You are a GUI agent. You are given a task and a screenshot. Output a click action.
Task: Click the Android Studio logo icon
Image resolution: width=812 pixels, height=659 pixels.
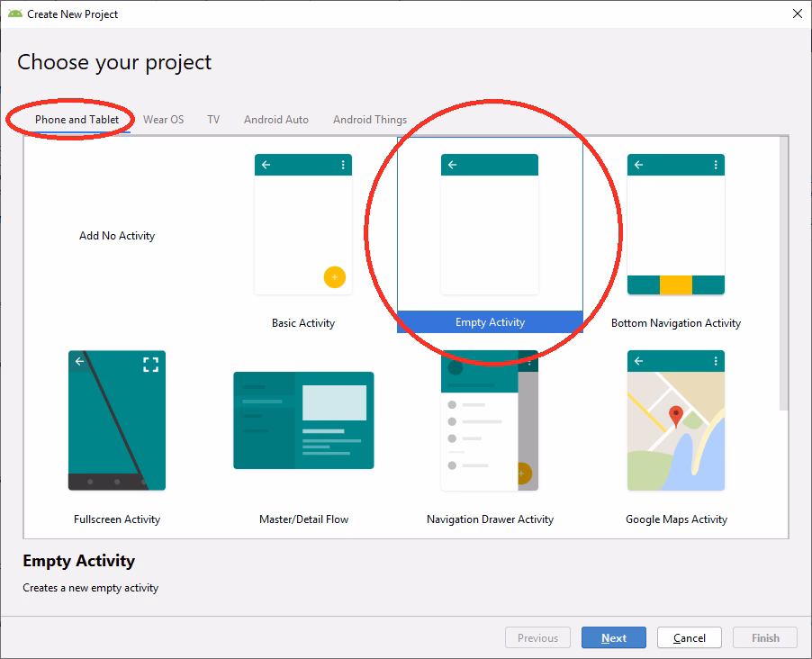click(15, 14)
